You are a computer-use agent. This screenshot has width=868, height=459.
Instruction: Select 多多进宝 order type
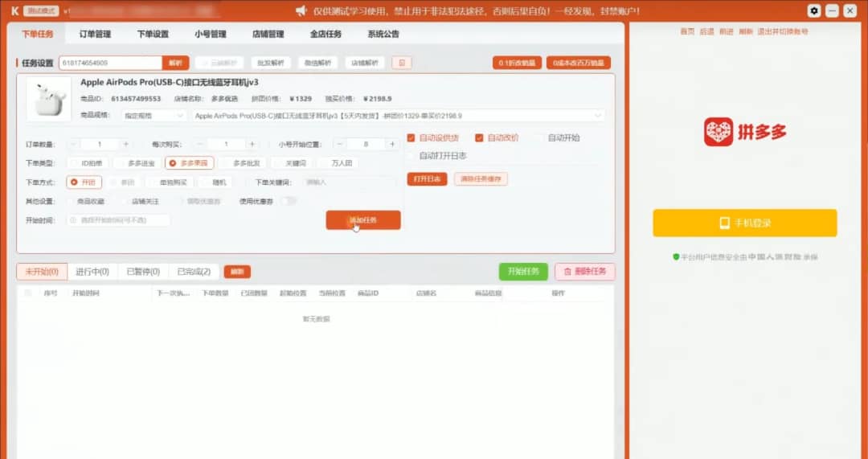point(137,163)
